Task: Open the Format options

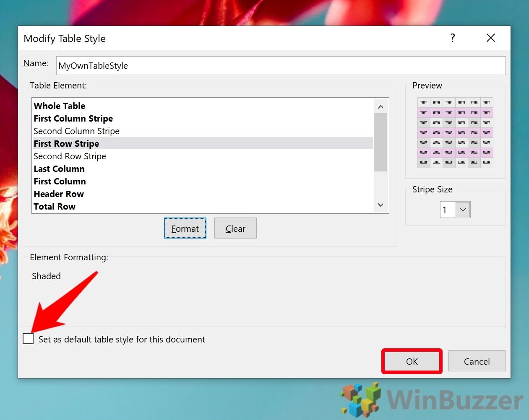Action: pos(185,228)
